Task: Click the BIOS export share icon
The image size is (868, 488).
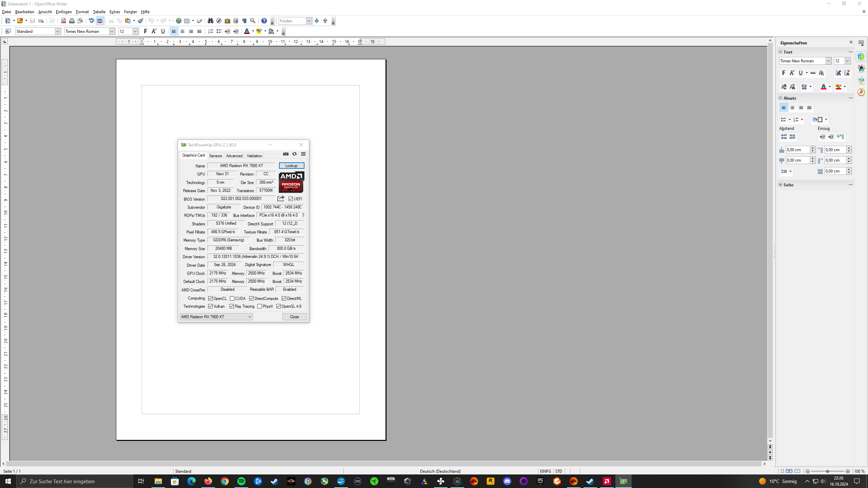Action: click(x=281, y=199)
